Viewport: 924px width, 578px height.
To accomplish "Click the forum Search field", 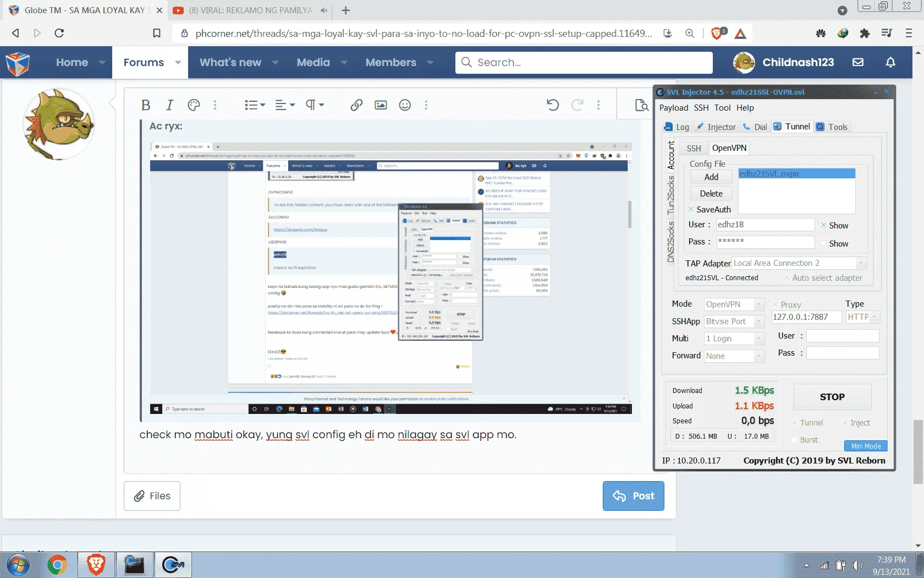I will pyautogui.click(x=584, y=62).
